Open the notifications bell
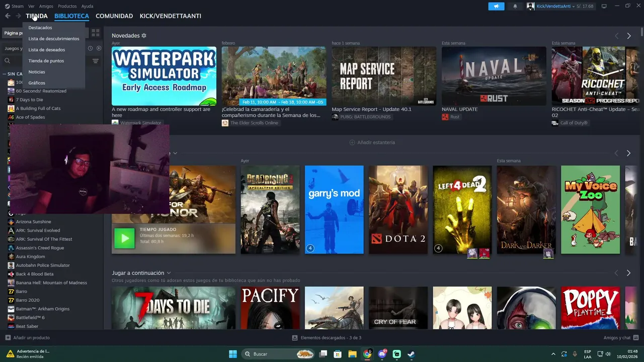This screenshot has width=644, height=362. [515, 6]
